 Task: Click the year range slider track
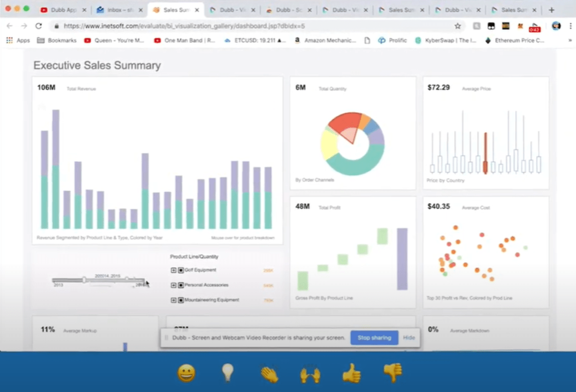(98, 280)
